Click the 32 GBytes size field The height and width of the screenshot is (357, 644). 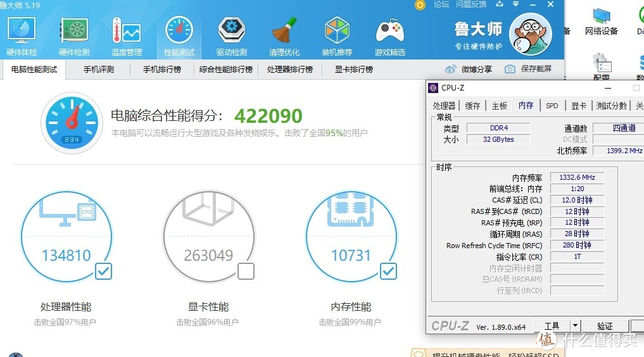click(x=498, y=139)
